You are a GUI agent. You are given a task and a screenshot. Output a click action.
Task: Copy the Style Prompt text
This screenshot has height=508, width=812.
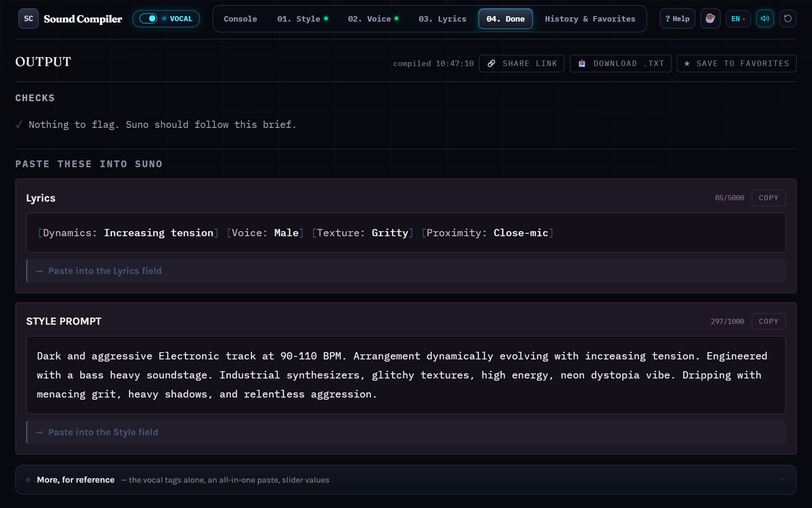(x=768, y=321)
